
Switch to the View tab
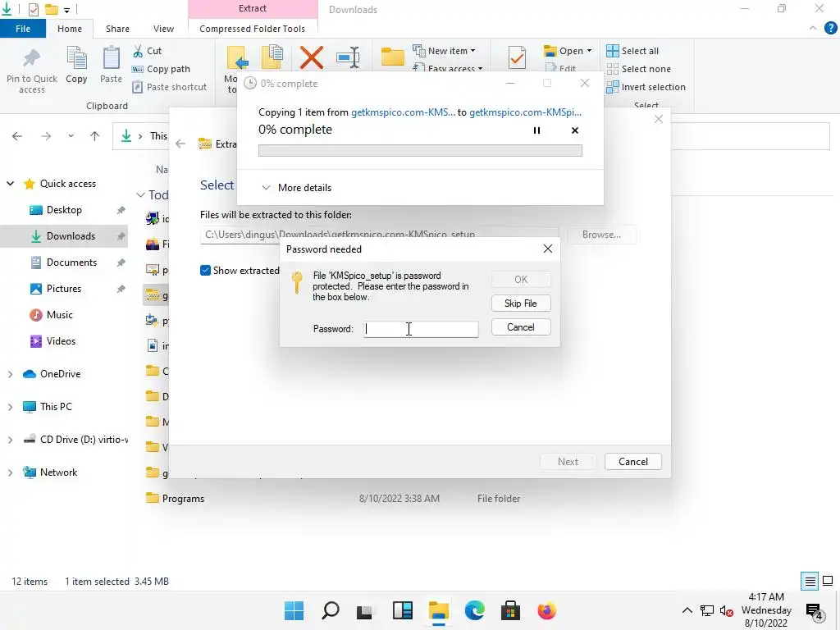pos(163,29)
